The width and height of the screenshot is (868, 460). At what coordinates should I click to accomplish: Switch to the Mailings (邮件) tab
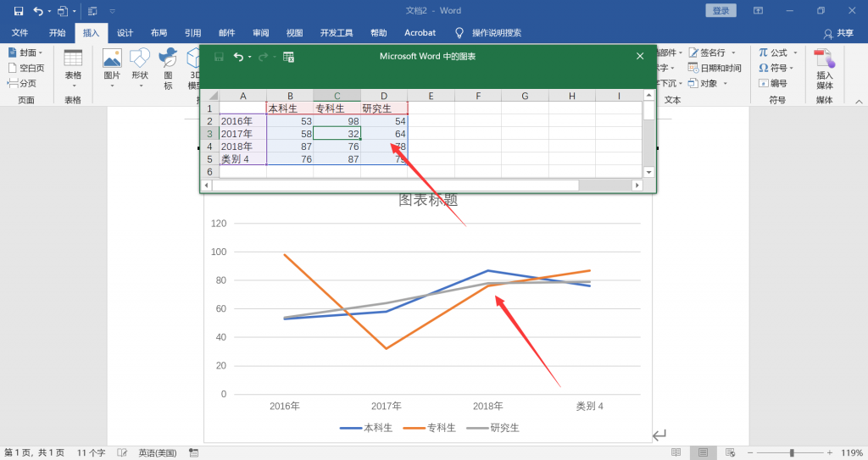227,33
